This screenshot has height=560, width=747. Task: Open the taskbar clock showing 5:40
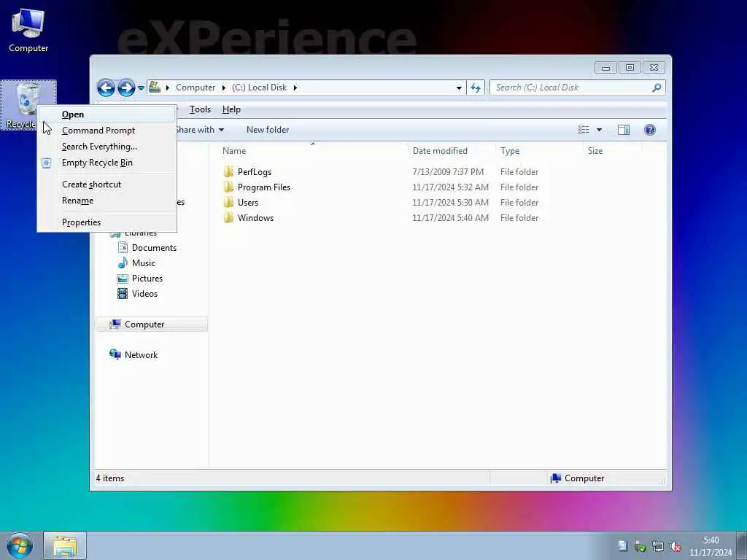[x=711, y=546]
